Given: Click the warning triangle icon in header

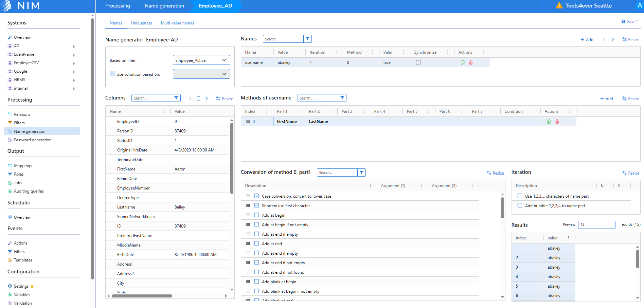Looking at the screenshot, I should point(559,6).
